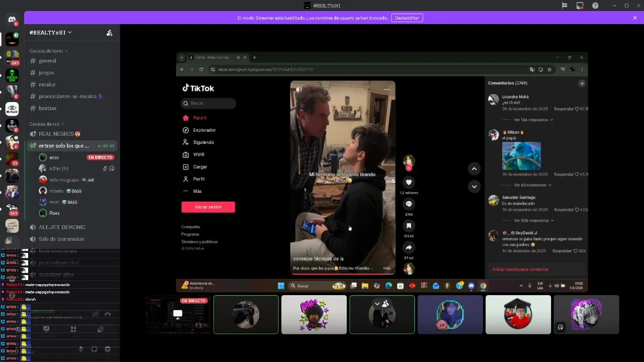Image resolution: width=644 pixels, height=362 pixels.
Task: Click Deshabilitar in Streamer mode banner
Action: [407, 18]
